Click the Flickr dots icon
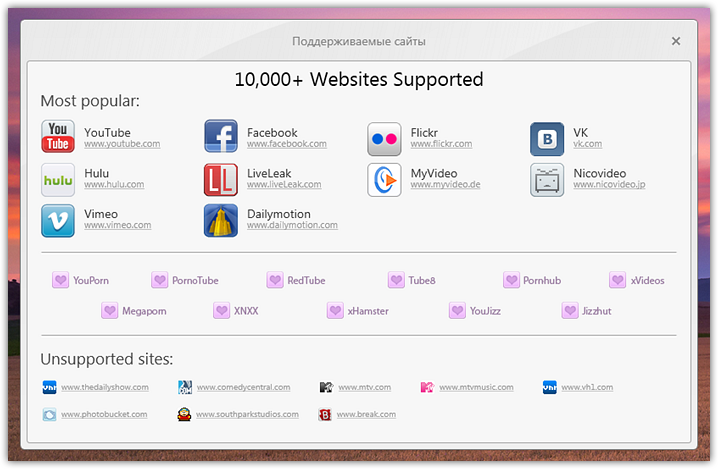Screen dimensions: 718x469 [x=384, y=139]
